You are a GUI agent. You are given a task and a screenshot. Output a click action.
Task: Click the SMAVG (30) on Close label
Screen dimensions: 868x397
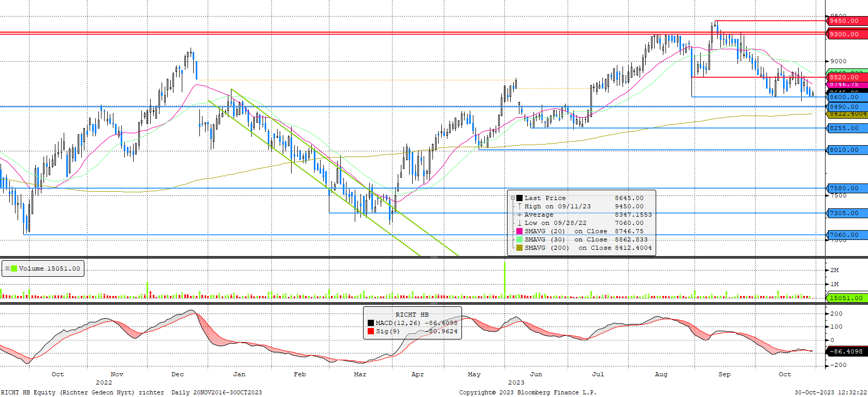coord(566,239)
